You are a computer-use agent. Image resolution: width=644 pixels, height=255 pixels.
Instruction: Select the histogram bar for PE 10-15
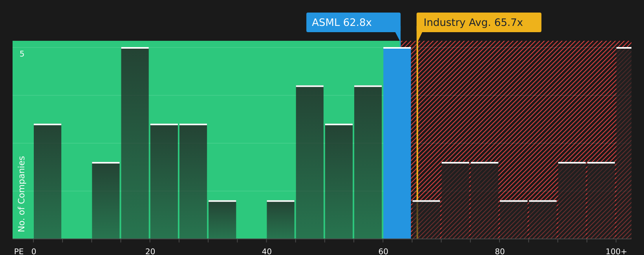pyautogui.click(x=106, y=200)
